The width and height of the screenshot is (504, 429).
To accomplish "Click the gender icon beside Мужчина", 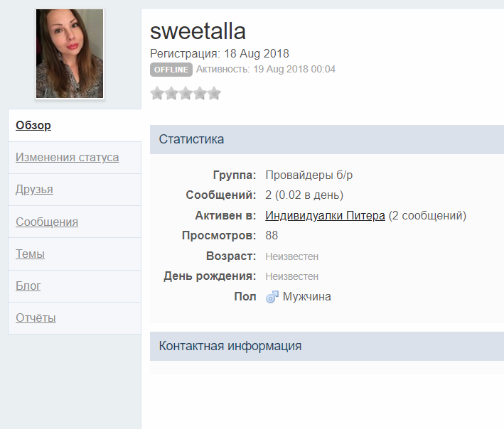I will click(x=272, y=297).
